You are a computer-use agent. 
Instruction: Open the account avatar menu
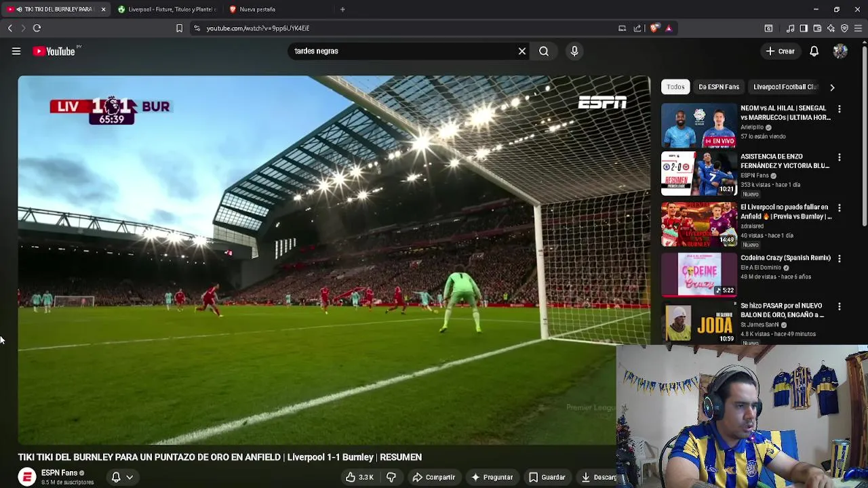[840, 51]
